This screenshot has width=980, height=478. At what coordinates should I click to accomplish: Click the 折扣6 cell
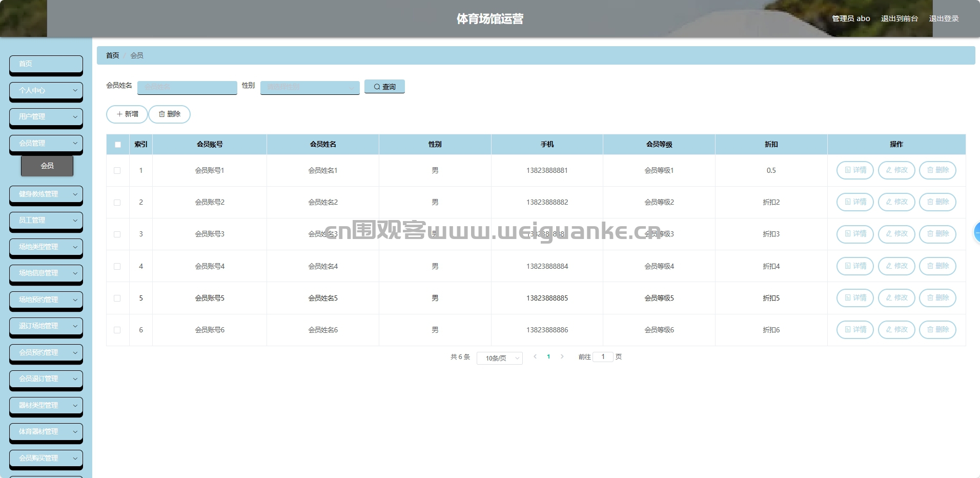tap(771, 330)
